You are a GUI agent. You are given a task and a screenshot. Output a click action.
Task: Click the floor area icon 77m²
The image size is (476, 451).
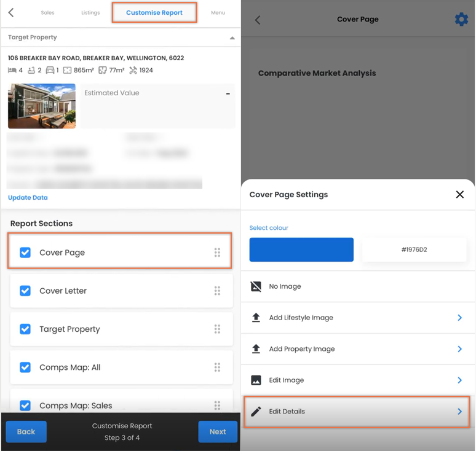[x=103, y=71]
